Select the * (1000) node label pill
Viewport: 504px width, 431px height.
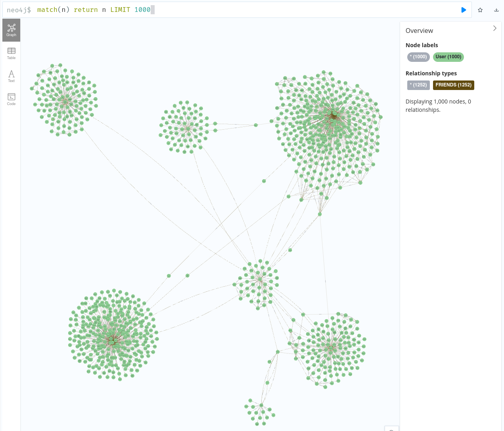point(418,57)
